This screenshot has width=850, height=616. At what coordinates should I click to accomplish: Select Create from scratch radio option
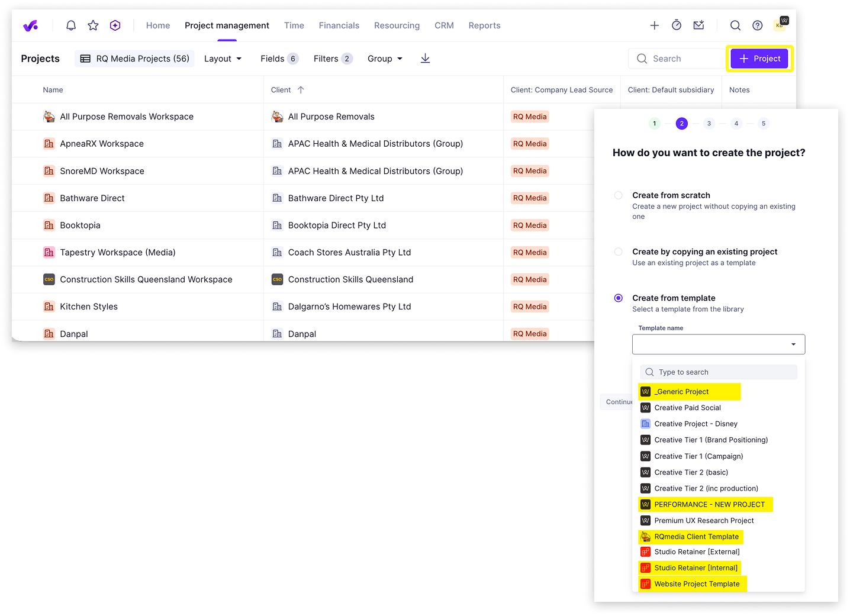click(618, 195)
